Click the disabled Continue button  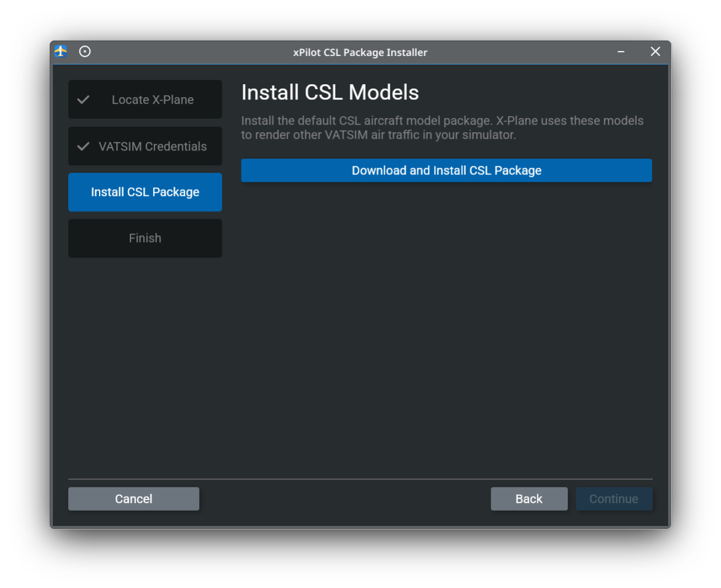(x=614, y=498)
